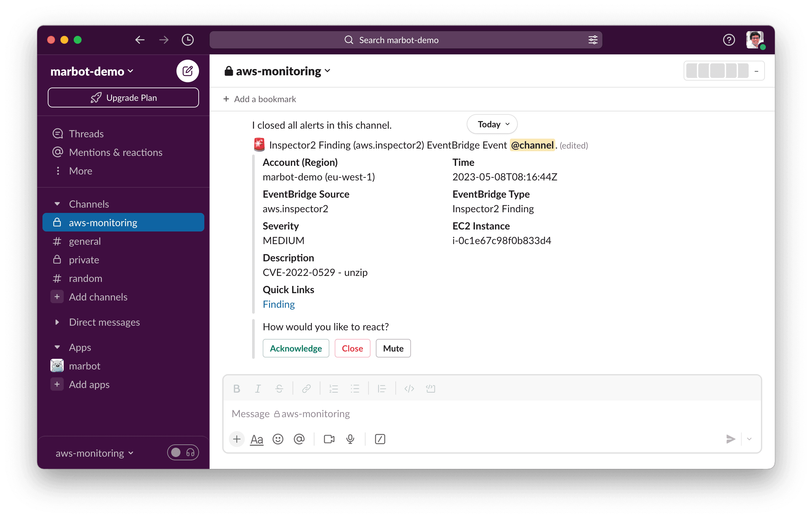The width and height of the screenshot is (812, 518).
Task: Compose a new message with pencil icon
Action: [187, 71]
